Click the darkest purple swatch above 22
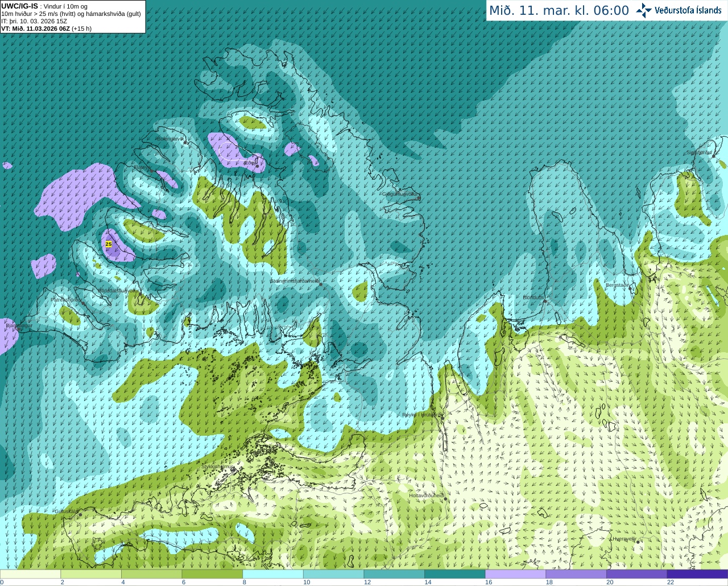The height and width of the screenshot is (586, 728). 697,574
